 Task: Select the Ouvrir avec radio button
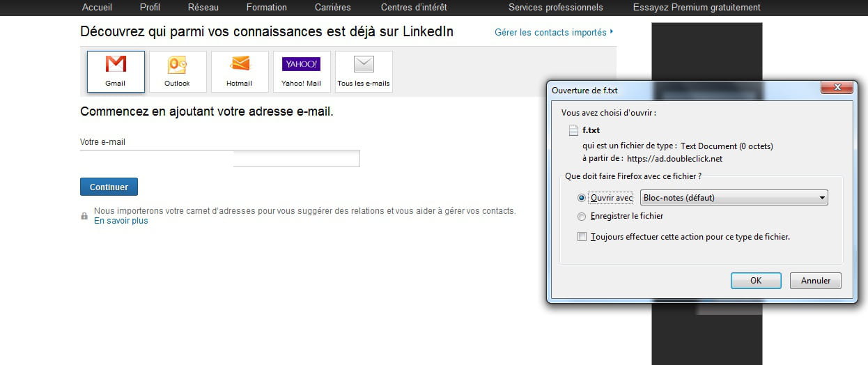click(x=582, y=198)
